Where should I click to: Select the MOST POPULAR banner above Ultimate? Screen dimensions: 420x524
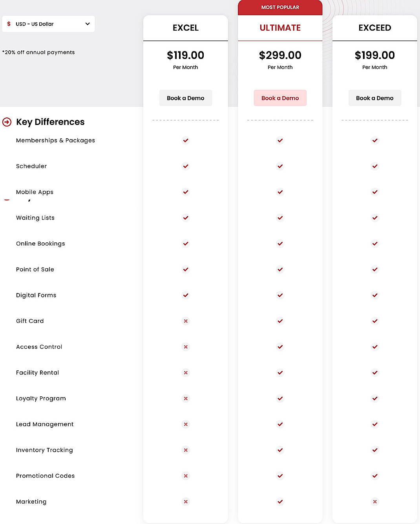[280, 7]
